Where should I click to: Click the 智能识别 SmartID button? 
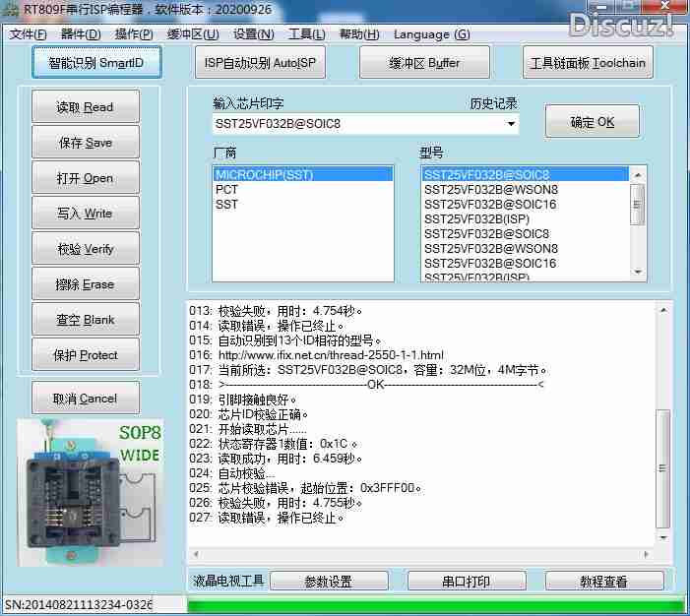pos(95,63)
